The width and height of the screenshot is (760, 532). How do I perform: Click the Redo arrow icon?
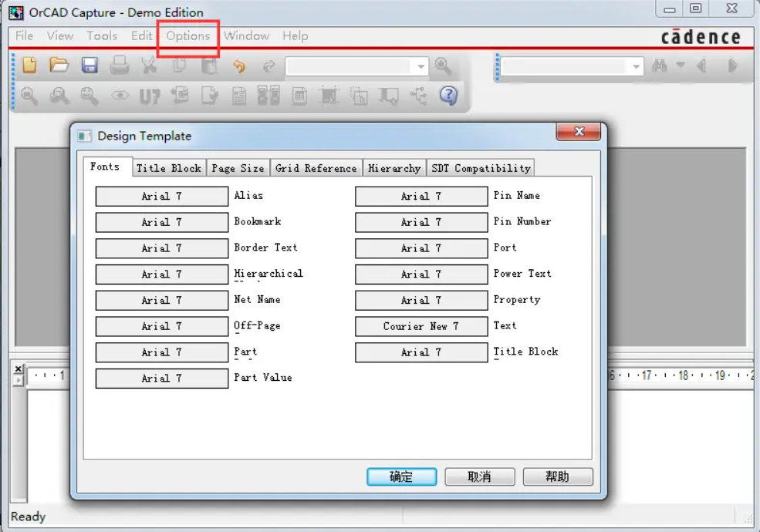(269, 66)
